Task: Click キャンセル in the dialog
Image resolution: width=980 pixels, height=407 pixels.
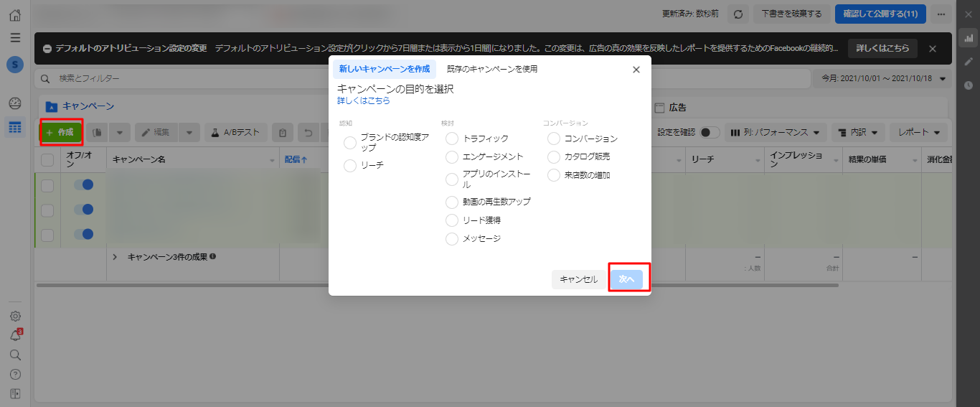Action: click(x=578, y=279)
